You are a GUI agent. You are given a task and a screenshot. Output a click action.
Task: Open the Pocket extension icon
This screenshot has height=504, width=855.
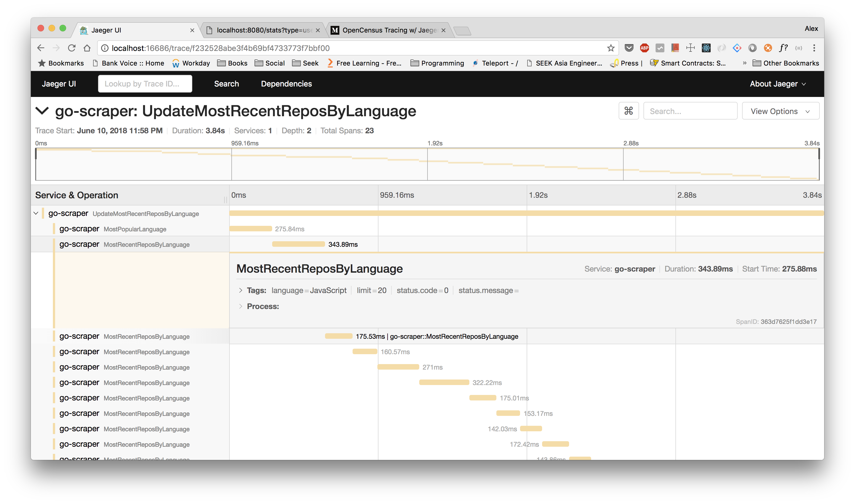click(629, 48)
